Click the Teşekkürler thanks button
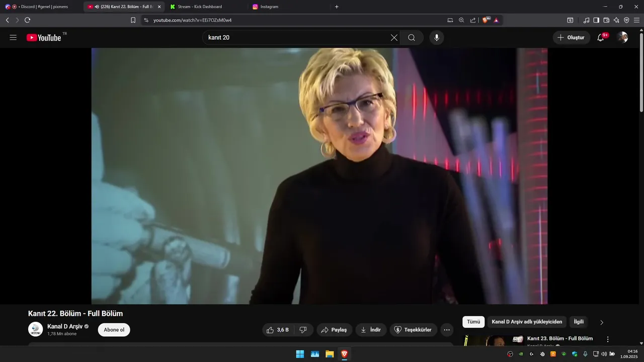644x362 pixels. [413, 330]
